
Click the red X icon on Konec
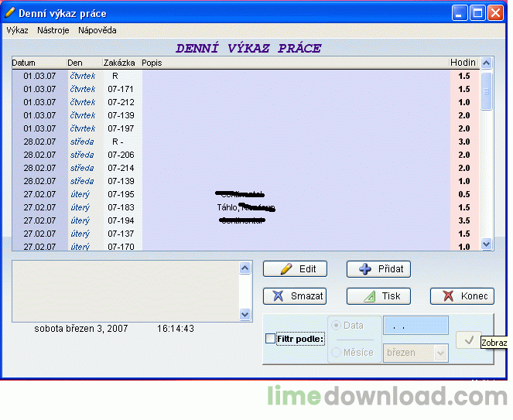448,296
